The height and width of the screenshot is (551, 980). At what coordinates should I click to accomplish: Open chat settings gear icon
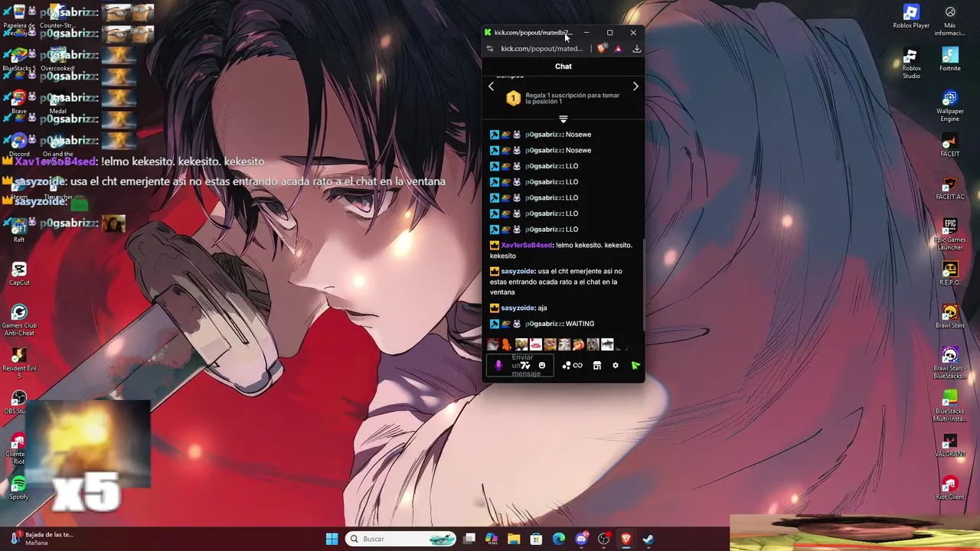pos(616,366)
